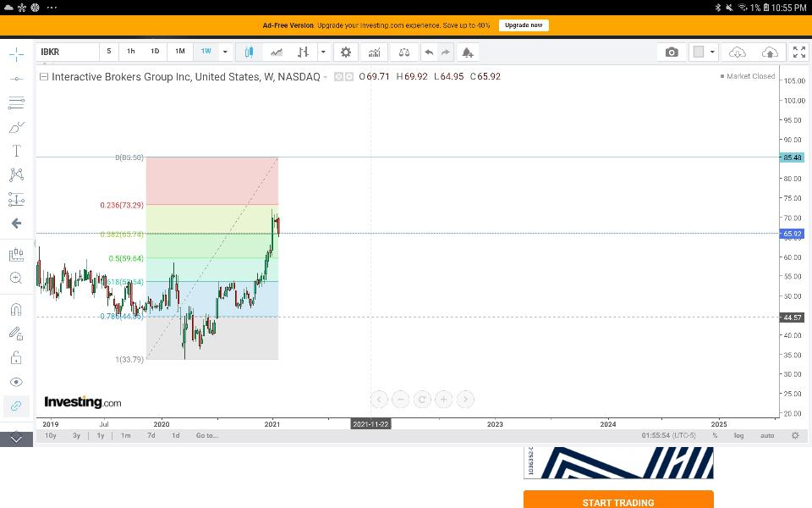Screen dimensions: 812x508
Task: Click the 01:55:54 (UTC-5) timezone clock
Action: [x=668, y=435]
